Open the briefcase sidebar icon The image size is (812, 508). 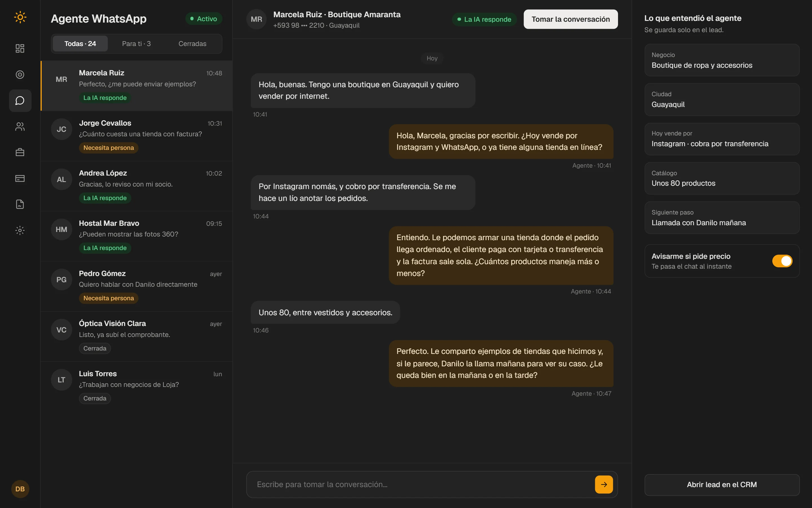[x=20, y=152]
